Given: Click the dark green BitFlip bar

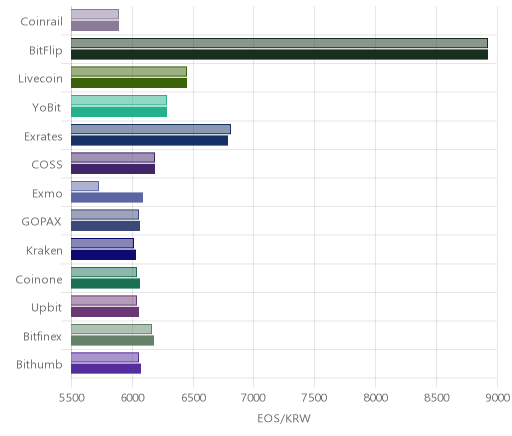Looking at the screenshot, I should pyautogui.click(x=279, y=55).
